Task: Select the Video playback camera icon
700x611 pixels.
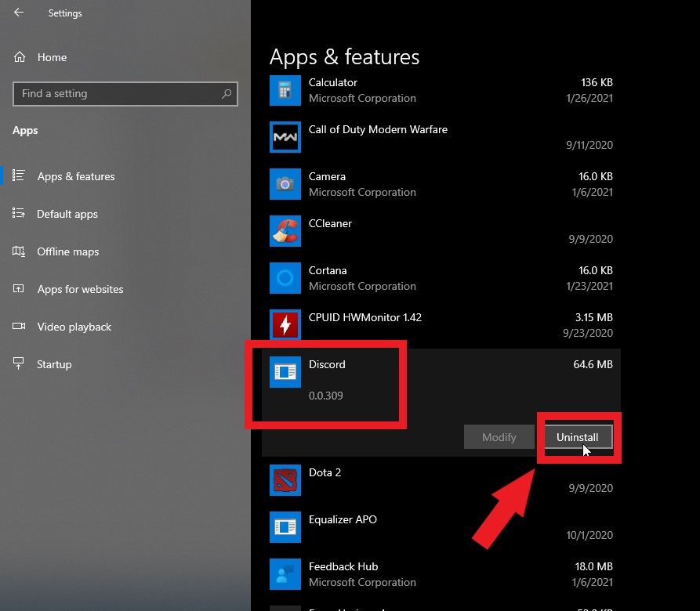Action: [x=19, y=326]
